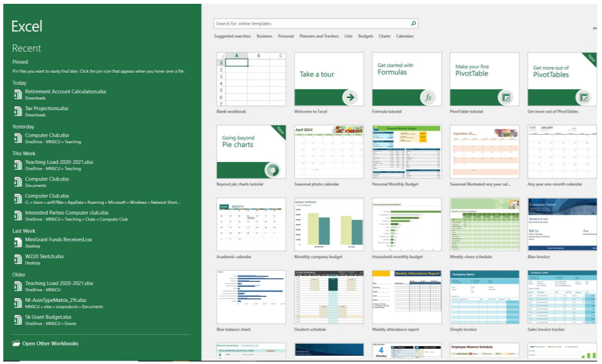This screenshot has height=364, width=602.
Task: Open the Beyond pie charts tutorial template
Action: click(x=251, y=152)
